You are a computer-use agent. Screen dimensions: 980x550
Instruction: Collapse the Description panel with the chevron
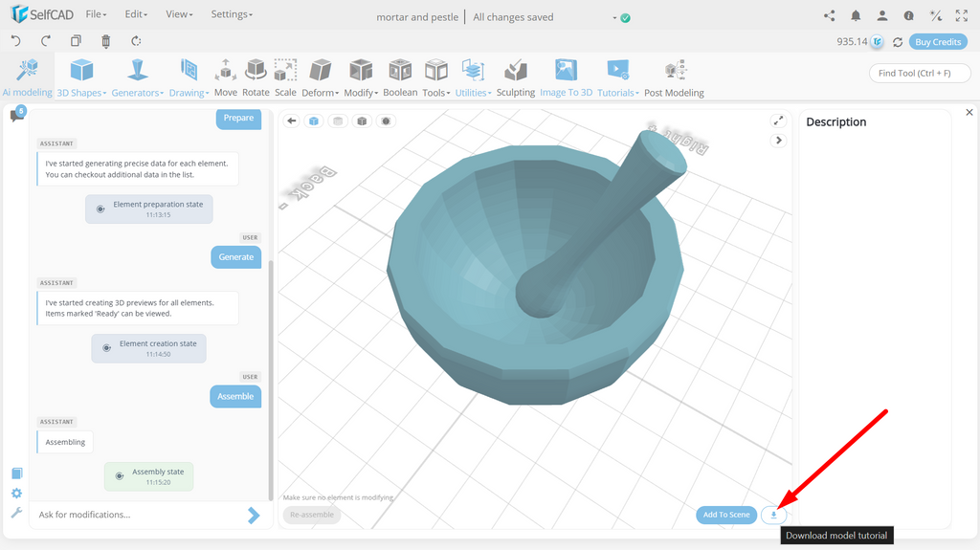[778, 140]
